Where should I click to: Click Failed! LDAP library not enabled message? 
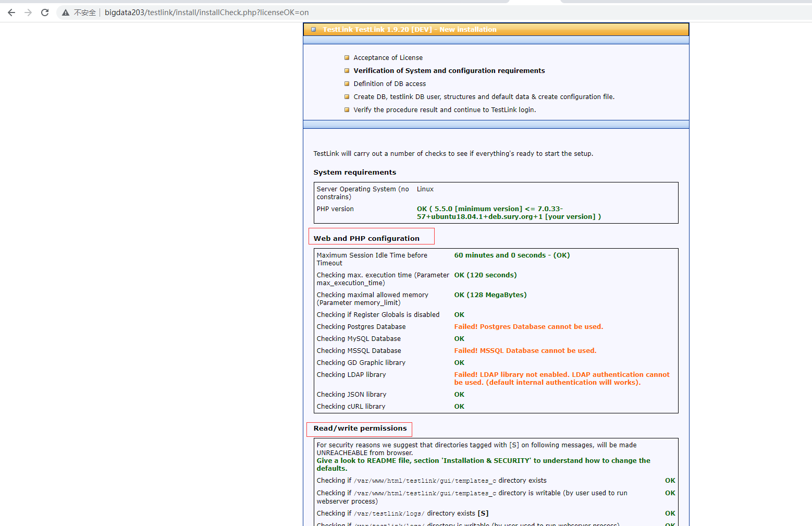(562, 378)
